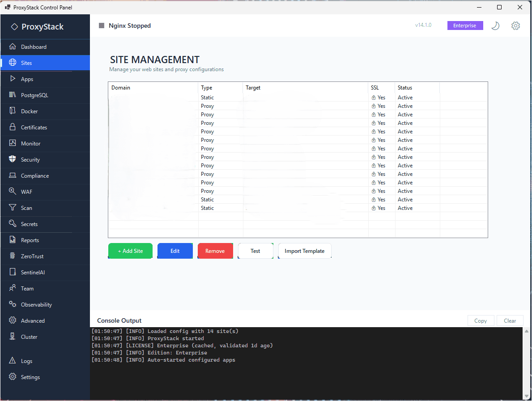Click the SSL padlock icon on first row

click(x=374, y=97)
